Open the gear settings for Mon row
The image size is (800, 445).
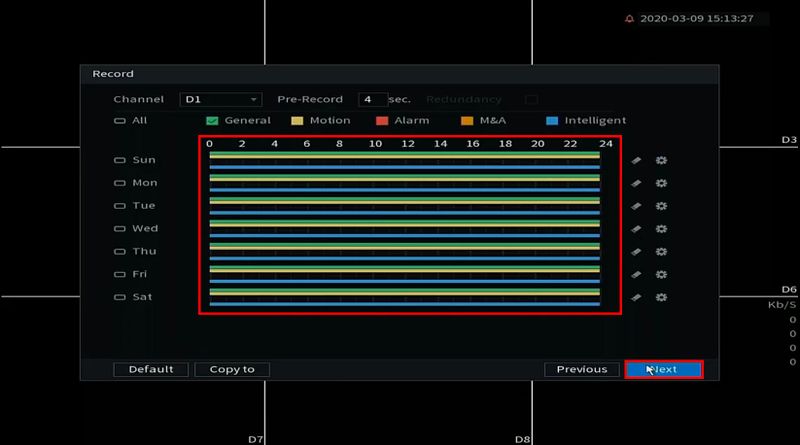click(x=661, y=183)
